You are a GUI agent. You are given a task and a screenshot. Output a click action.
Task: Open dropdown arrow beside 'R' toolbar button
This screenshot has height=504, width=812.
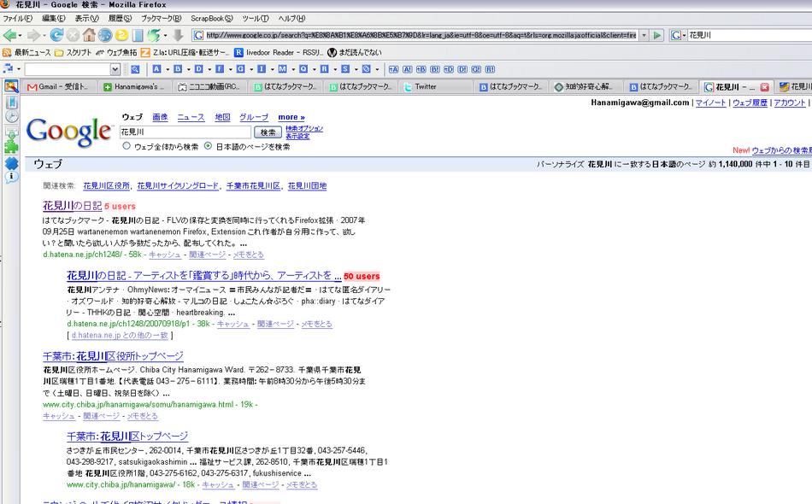pos(335,69)
